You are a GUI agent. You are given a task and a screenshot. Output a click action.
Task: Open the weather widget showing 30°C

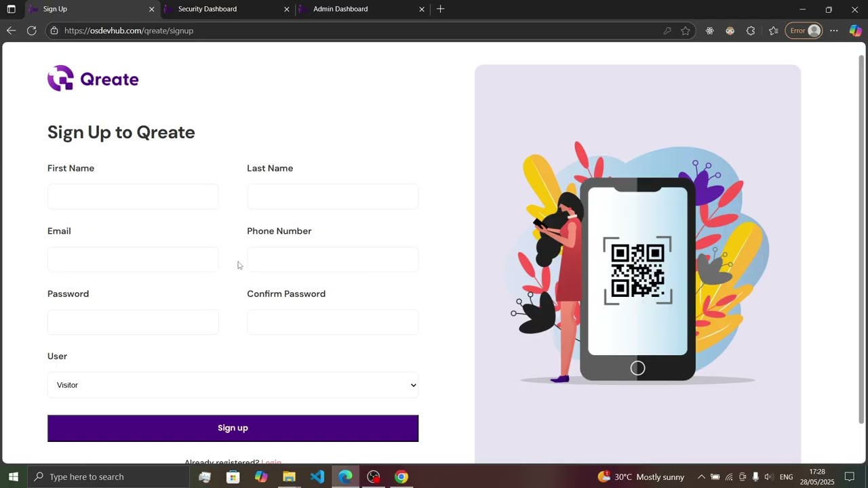[x=641, y=476]
